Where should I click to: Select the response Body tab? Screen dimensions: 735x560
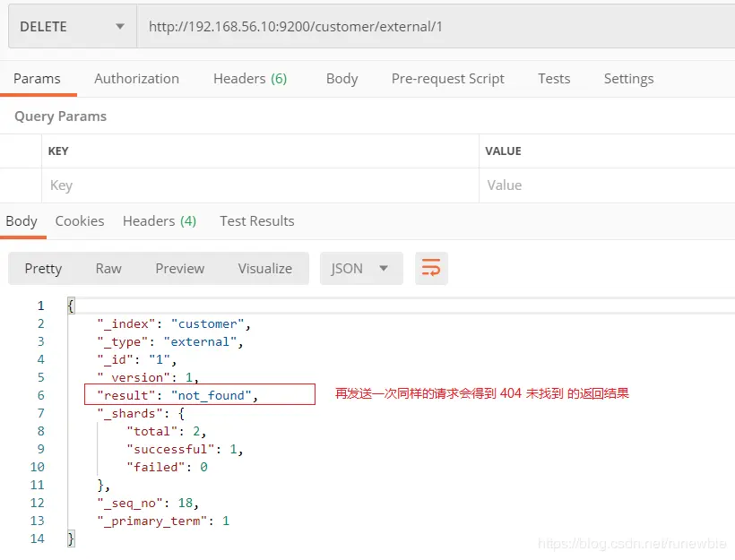[22, 220]
